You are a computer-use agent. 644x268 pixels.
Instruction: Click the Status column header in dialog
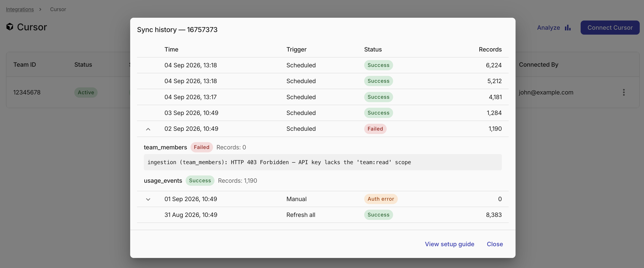click(373, 49)
